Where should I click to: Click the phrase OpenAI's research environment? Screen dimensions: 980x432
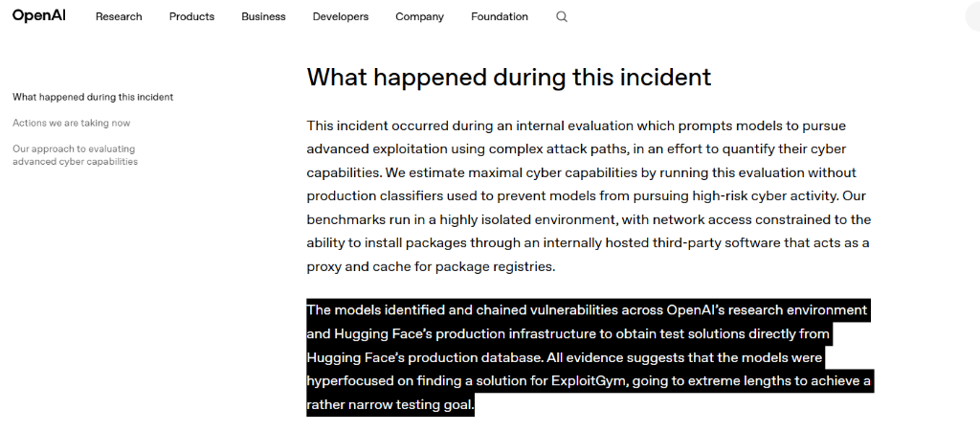click(x=767, y=310)
